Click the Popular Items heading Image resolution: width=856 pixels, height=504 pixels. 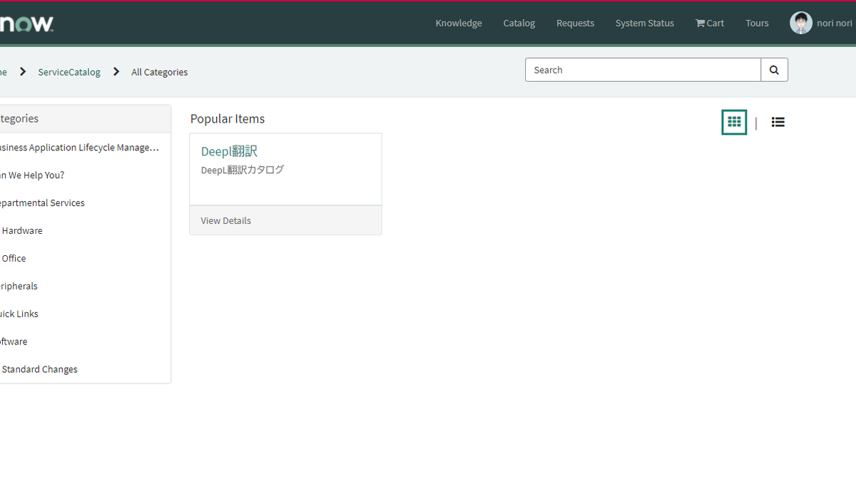[228, 119]
